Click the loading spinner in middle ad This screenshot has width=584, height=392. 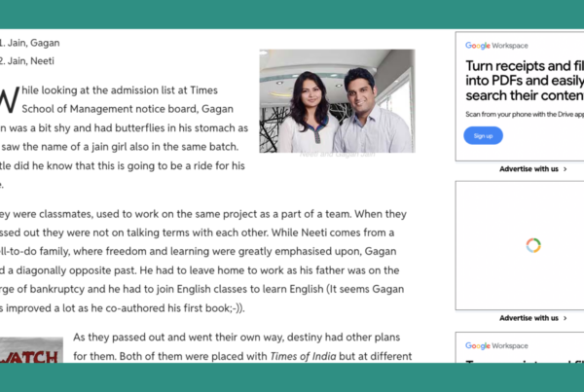532,245
